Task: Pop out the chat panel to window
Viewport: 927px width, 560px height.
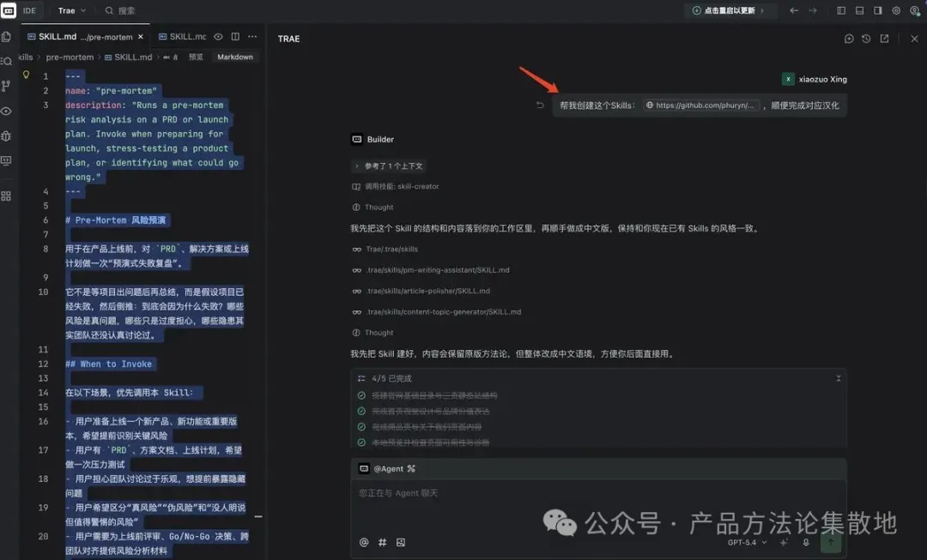Action: click(884, 39)
